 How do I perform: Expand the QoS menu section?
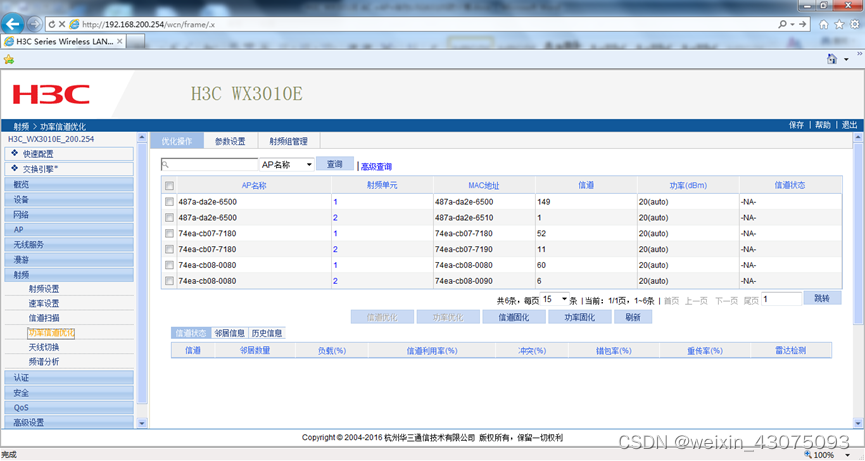(x=69, y=408)
